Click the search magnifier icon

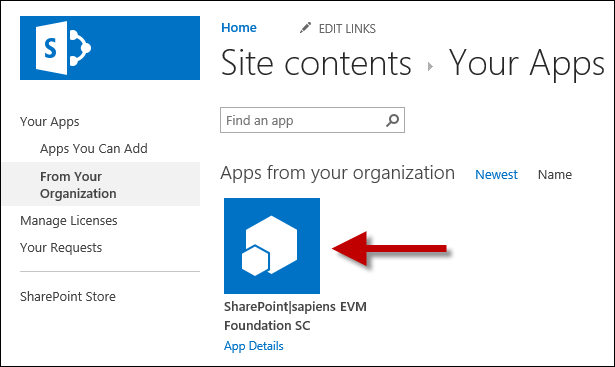point(392,120)
